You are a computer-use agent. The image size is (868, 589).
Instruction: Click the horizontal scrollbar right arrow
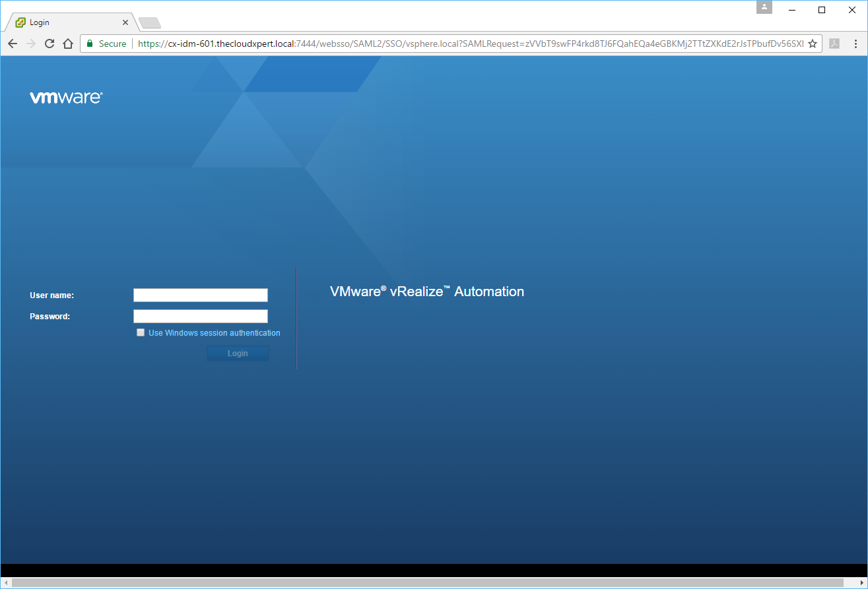pos(862,583)
